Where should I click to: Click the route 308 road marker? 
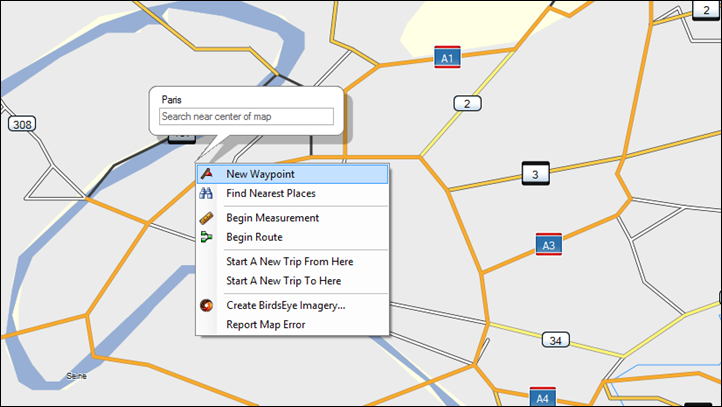click(x=22, y=124)
